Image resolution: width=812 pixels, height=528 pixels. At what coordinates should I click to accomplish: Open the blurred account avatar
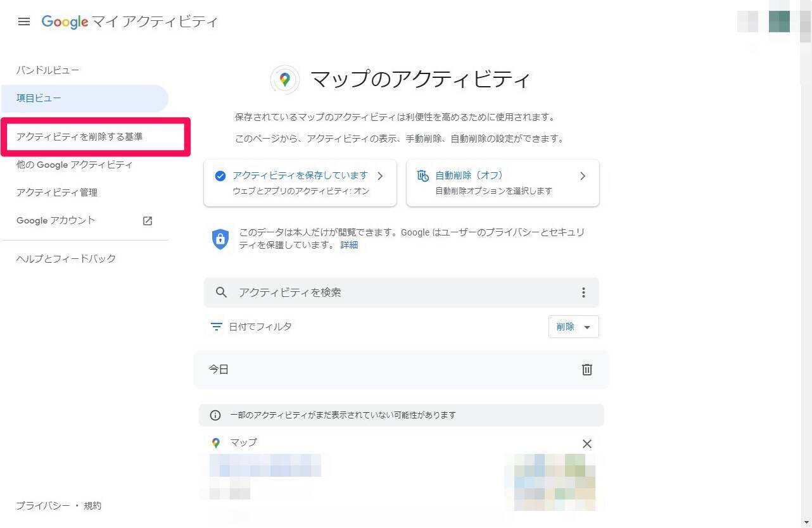[779, 22]
